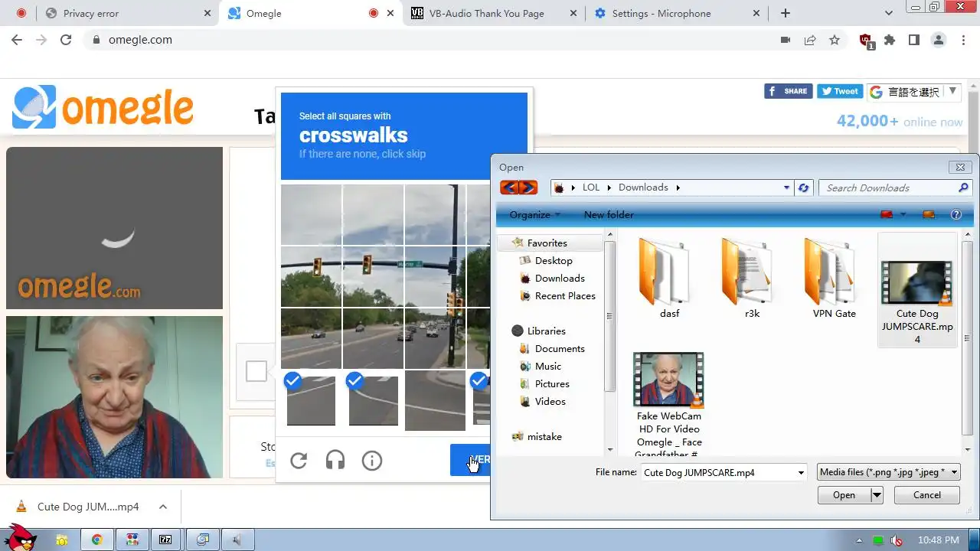
Task: Share this page icon in address bar
Action: click(810, 40)
